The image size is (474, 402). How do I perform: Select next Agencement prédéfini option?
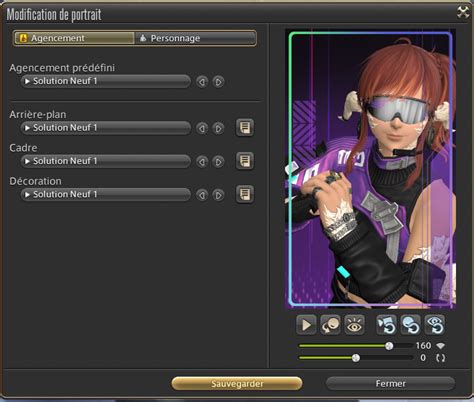click(x=218, y=82)
